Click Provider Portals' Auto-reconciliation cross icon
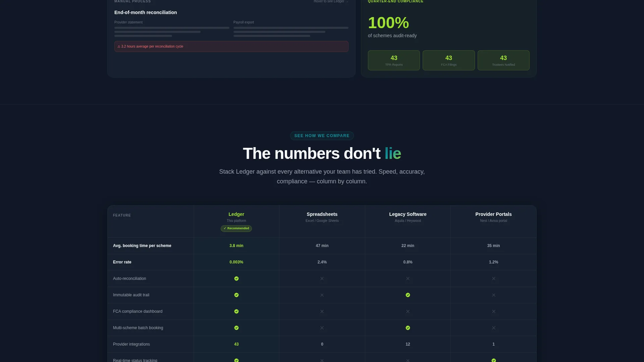 click(494, 279)
